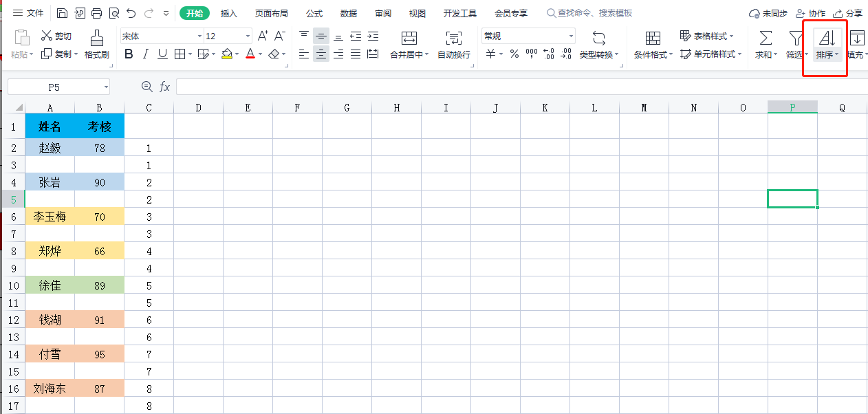Click Cell Style (单元格样式)

click(710, 54)
